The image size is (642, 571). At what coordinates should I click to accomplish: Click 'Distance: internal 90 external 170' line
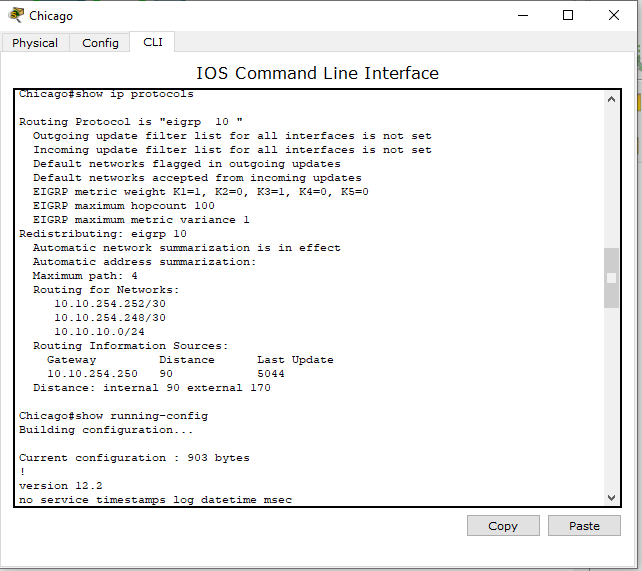click(151, 387)
